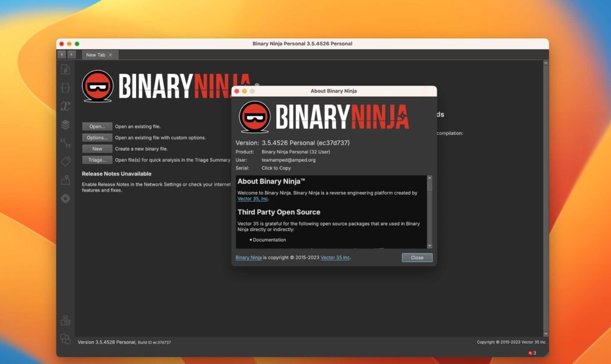Open Binary Ninja settings via the gear icon
The height and width of the screenshot is (364, 611).
(x=66, y=198)
